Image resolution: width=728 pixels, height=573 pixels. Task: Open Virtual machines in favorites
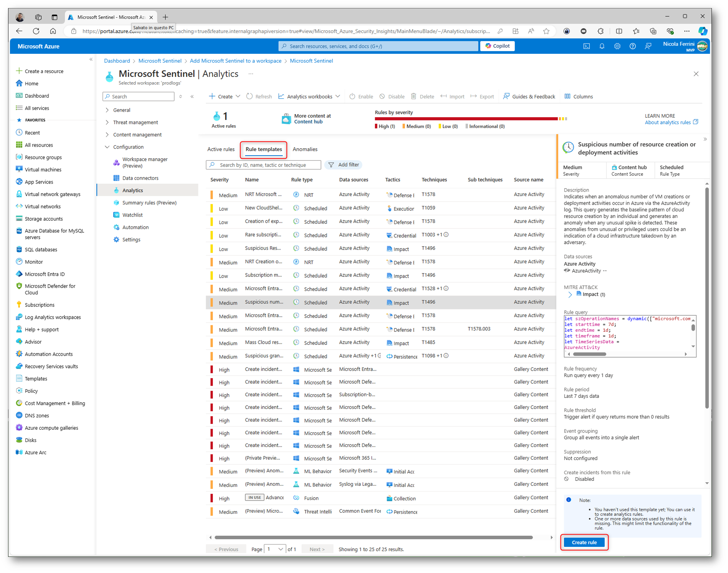pos(43,169)
